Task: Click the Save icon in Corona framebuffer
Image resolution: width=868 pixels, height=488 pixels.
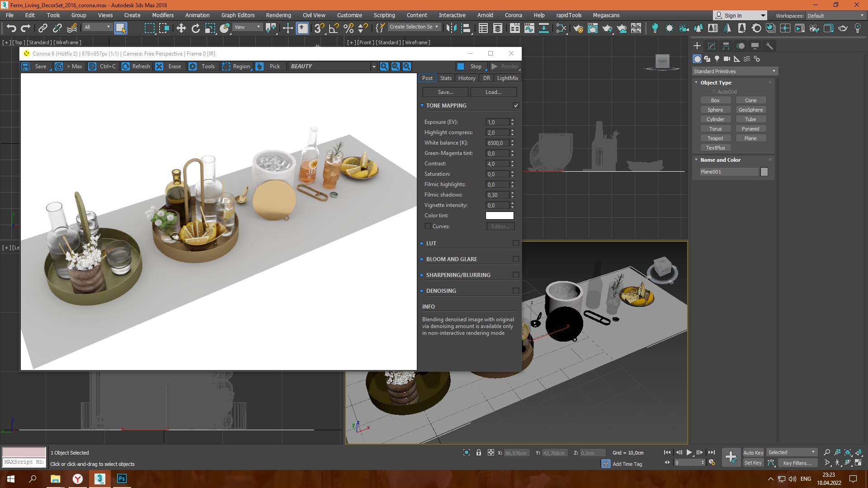Action: (25, 66)
